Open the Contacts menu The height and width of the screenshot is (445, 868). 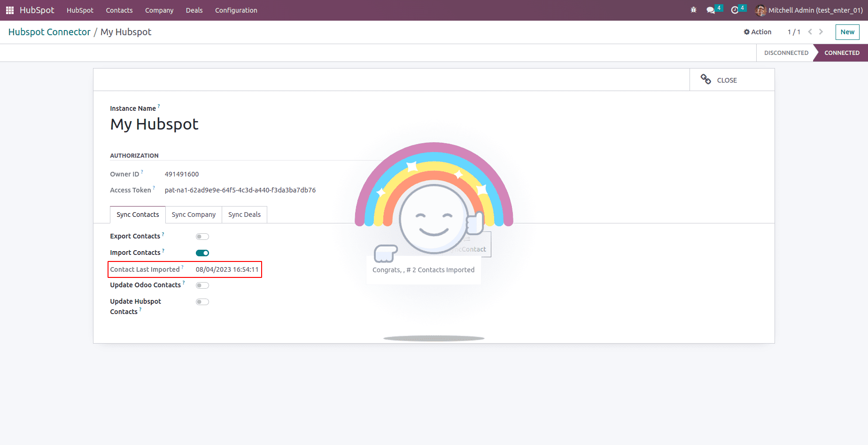pyautogui.click(x=119, y=10)
